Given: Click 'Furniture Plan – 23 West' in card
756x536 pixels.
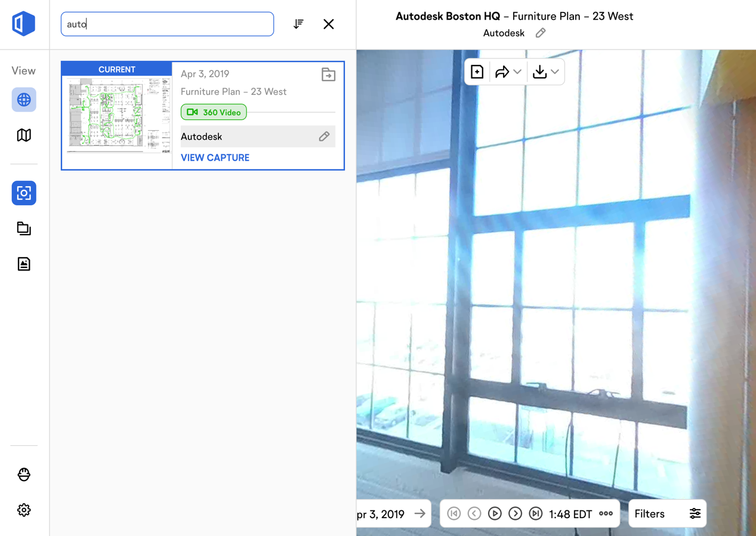Looking at the screenshot, I should [x=234, y=92].
